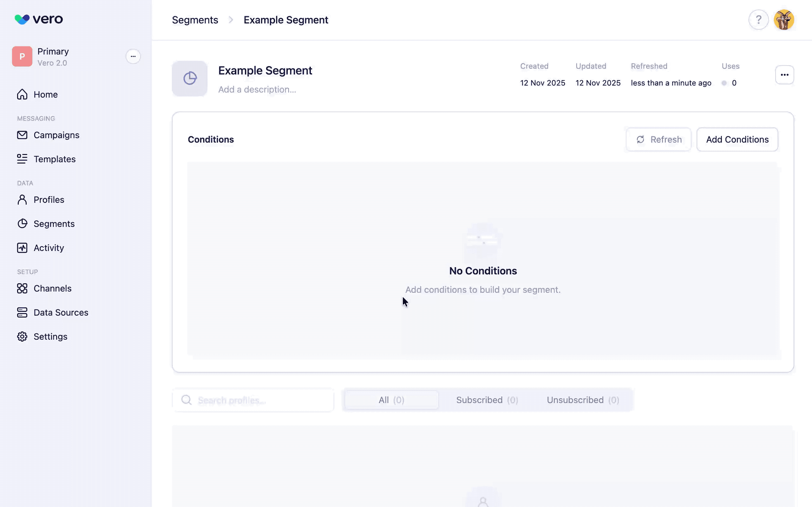Click the Primary project P badge
Image resolution: width=812 pixels, height=507 pixels.
pos(22,56)
